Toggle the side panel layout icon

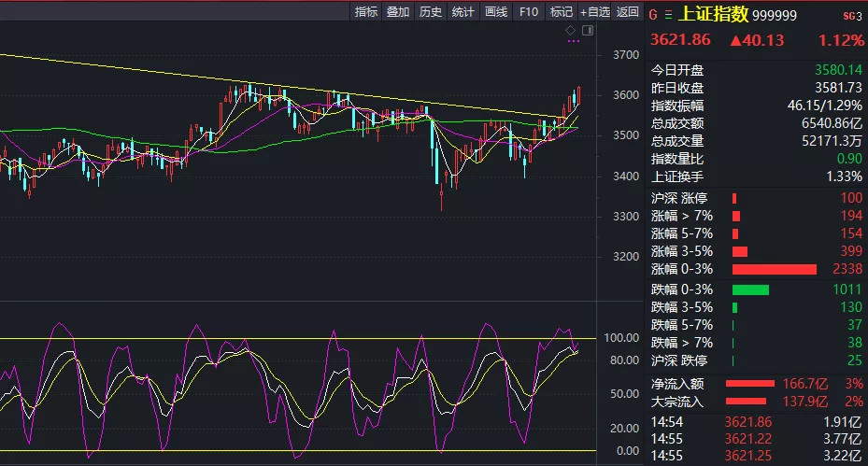pos(588,31)
